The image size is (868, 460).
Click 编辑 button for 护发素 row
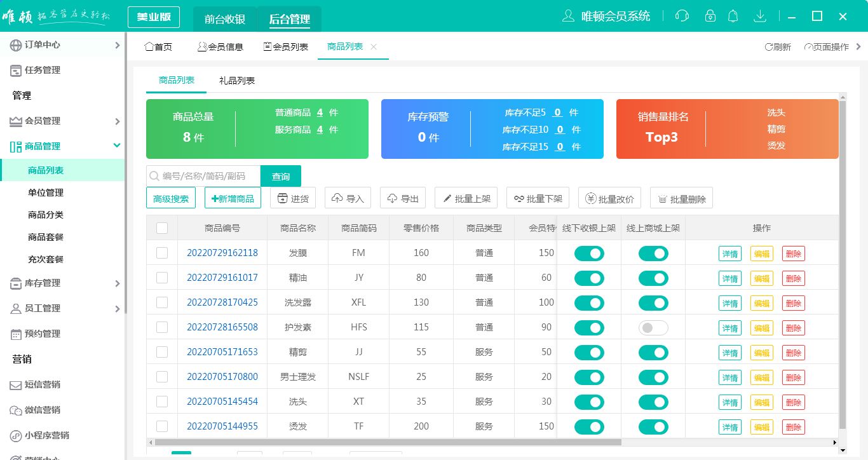(x=762, y=328)
